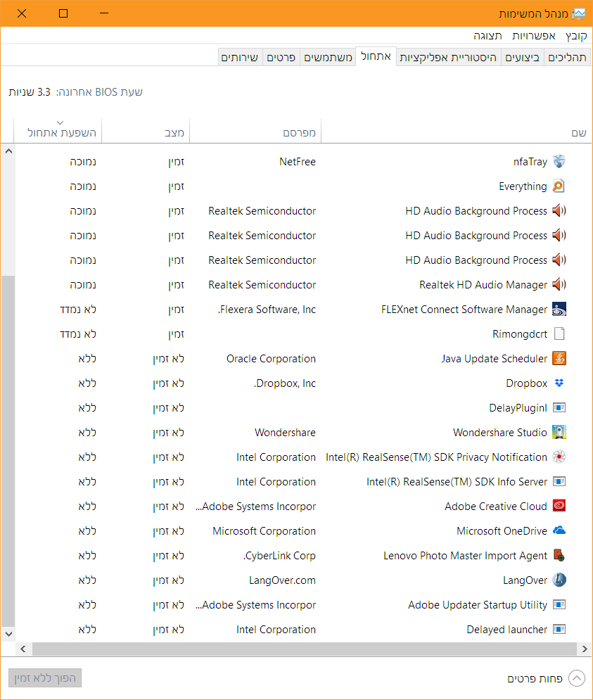
Task: Select the Microsoft OneDrive row name
Action: 502,530
